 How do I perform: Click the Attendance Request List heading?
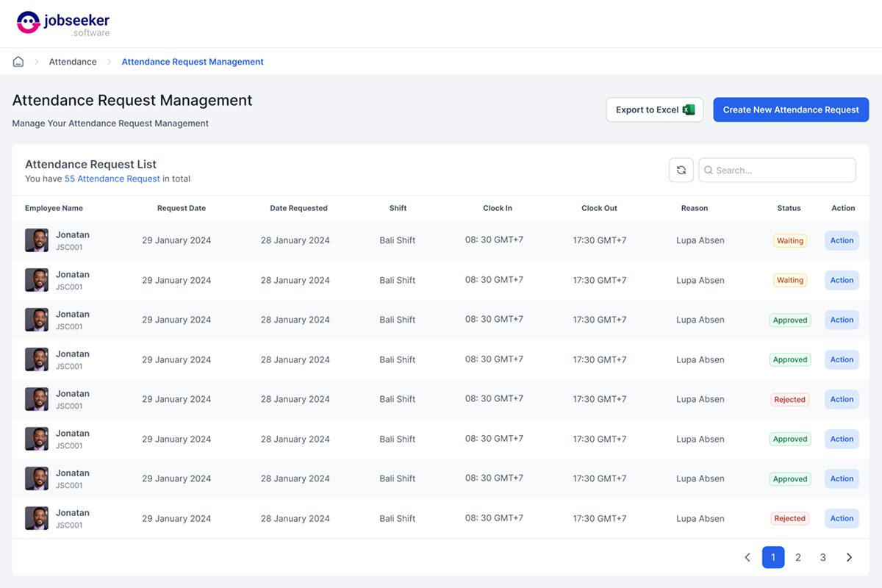91,165
